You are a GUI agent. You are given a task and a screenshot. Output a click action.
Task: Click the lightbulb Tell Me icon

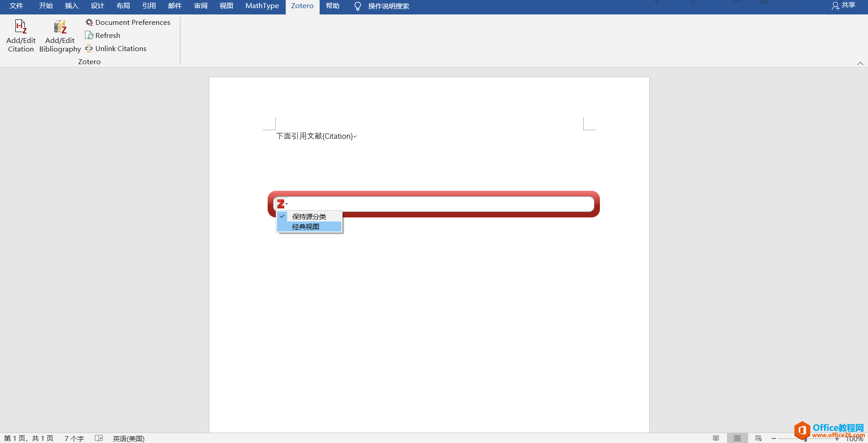358,6
